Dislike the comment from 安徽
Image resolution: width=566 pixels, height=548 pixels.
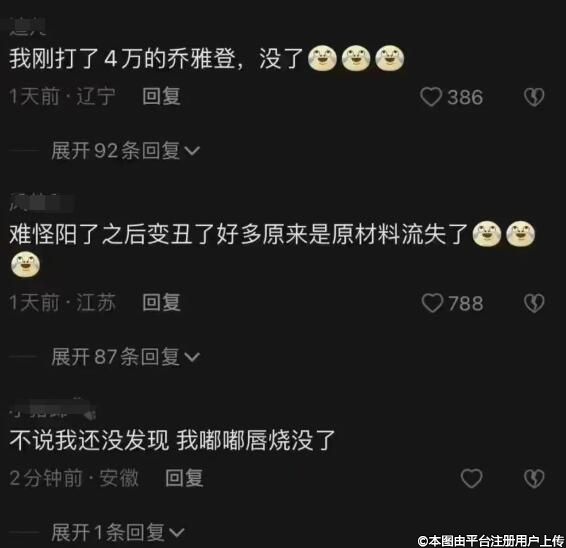click(534, 478)
